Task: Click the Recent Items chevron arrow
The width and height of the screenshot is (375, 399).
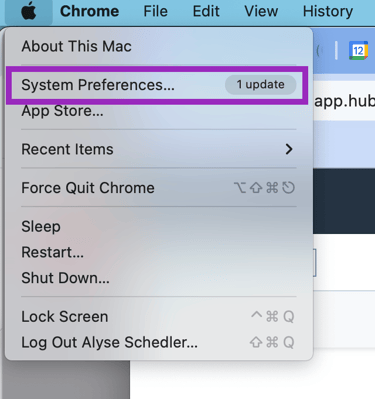Action: point(289,149)
